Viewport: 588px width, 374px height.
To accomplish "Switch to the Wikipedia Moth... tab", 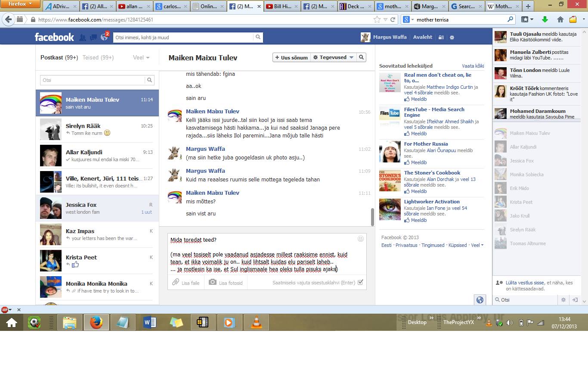I will (x=502, y=6).
